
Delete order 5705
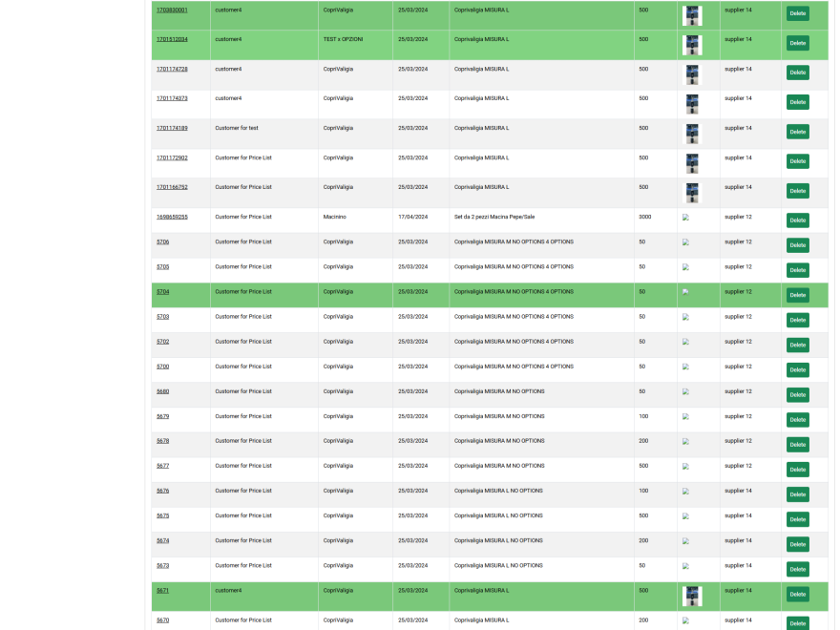pos(797,270)
